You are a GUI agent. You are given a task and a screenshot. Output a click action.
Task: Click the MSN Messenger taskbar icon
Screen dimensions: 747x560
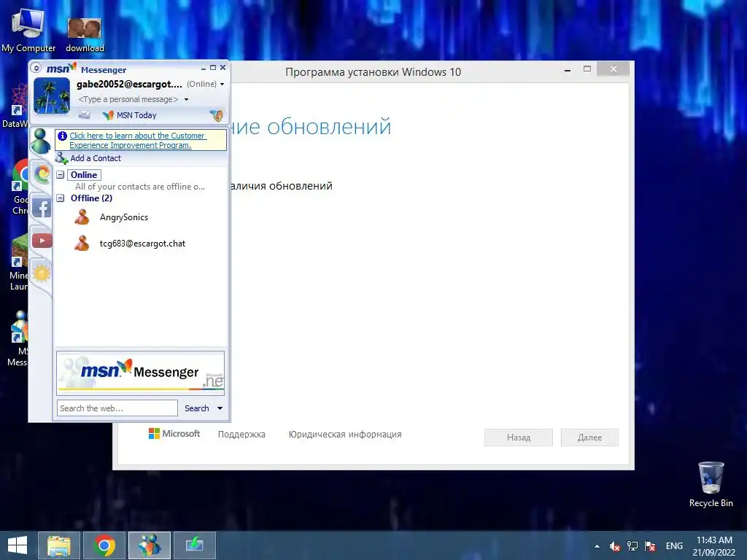[150, 545]
